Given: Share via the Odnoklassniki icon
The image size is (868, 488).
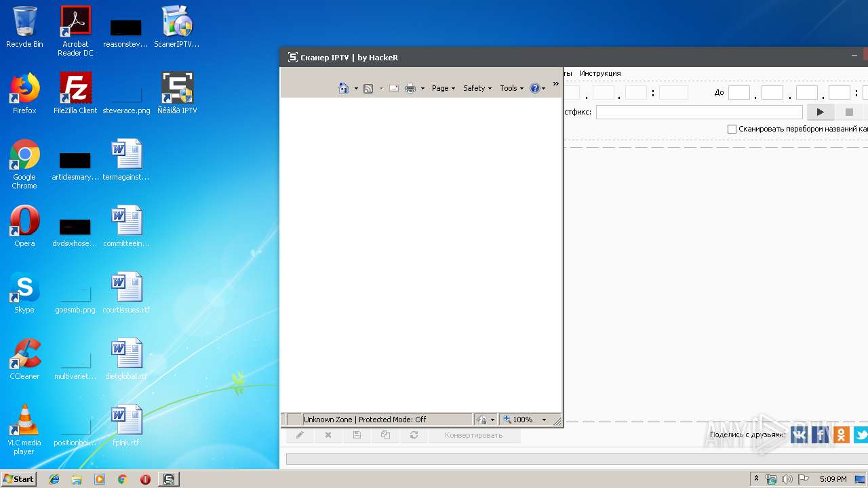Looking at the screenshot, I should [842, 434].
